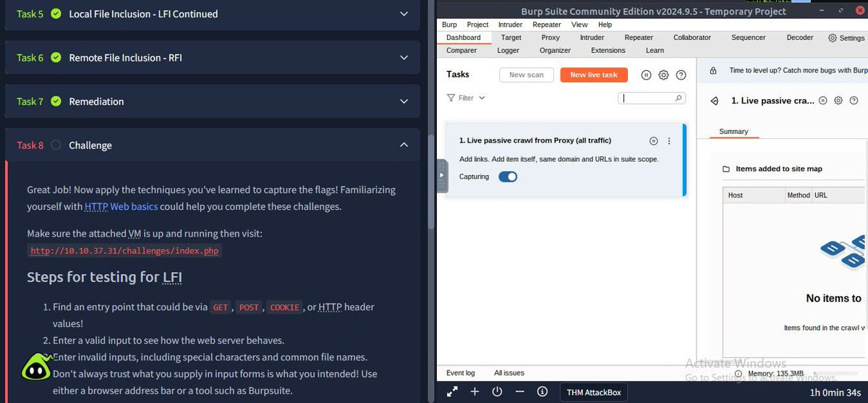This screenshot has width=868, height=403.
Task: Click the crawl icon beside task details title
Action: [715, 101]
